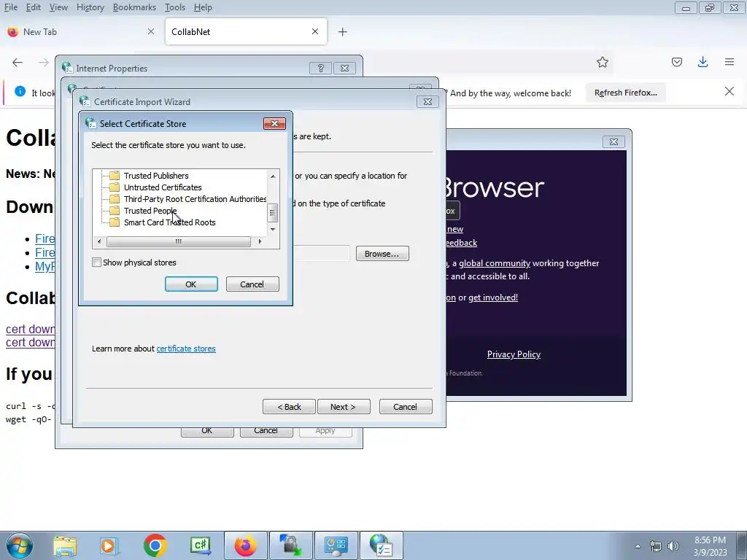Select Trusted Publishers store

(x=156, y=176)
